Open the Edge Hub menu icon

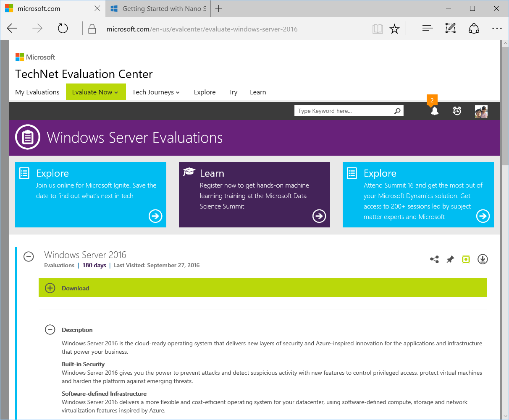(428, 29)
